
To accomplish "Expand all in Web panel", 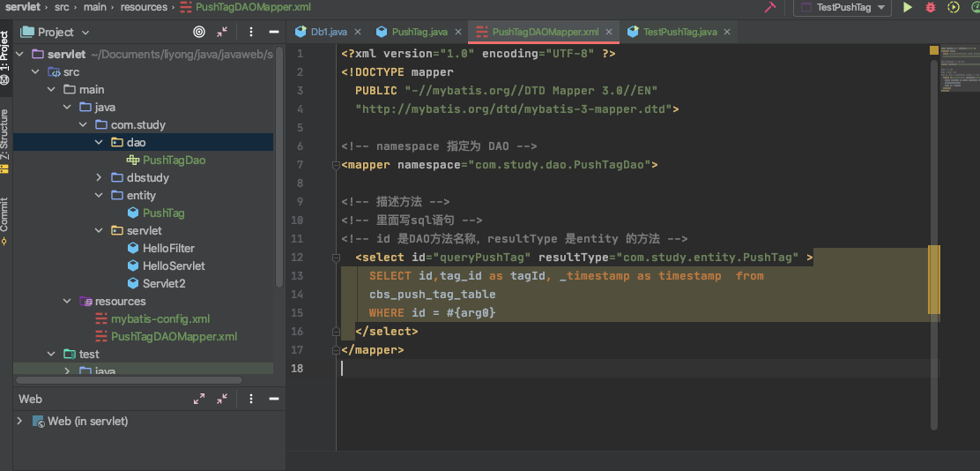I will coord(199,399).
